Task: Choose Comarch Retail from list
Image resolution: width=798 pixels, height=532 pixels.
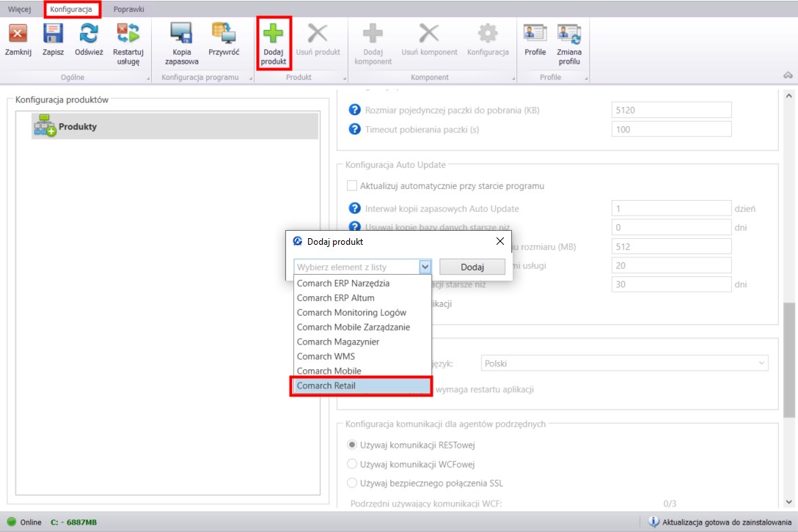Action: pyautogui.click(x=362, y=385)
